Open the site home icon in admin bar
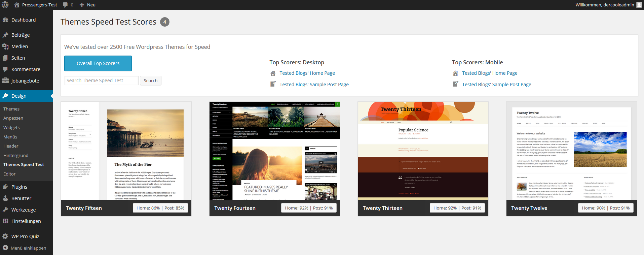The width and height of the screenshot is (644, 255). pos(17,5)
